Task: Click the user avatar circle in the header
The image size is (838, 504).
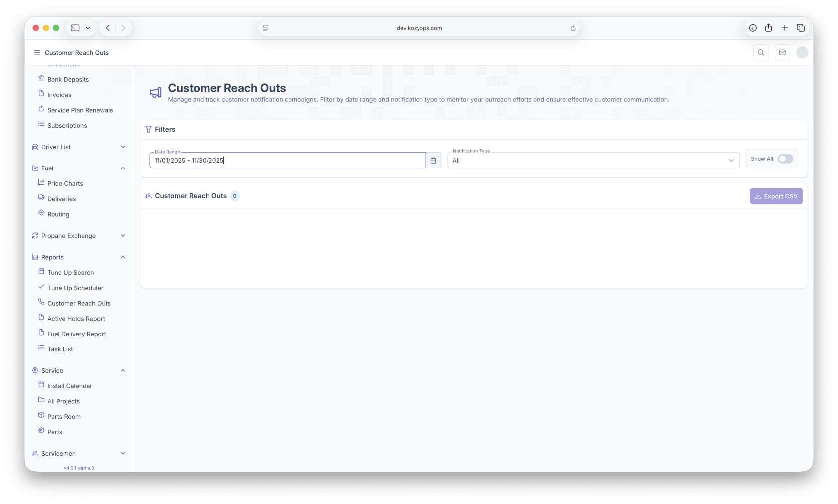Action: click(x=802, y=52)
